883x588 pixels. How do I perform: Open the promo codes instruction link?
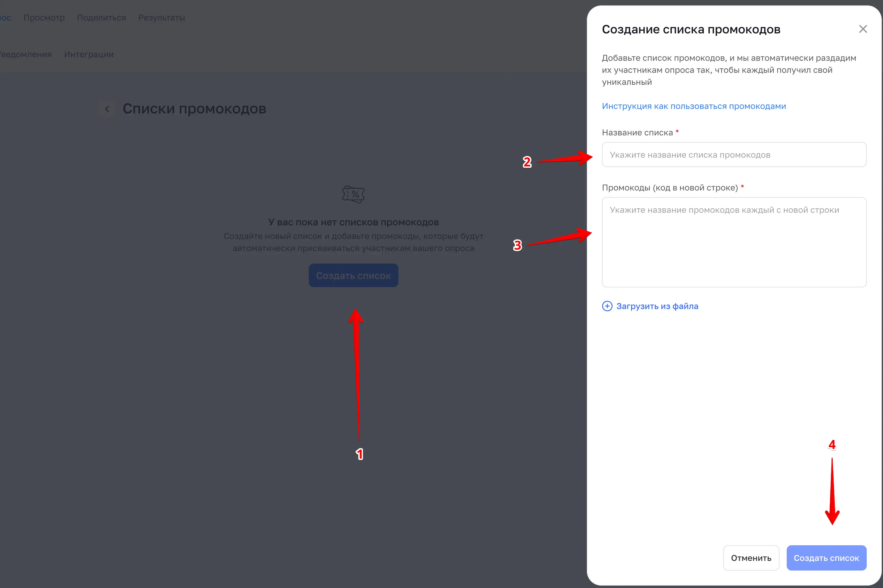point(694,106)
